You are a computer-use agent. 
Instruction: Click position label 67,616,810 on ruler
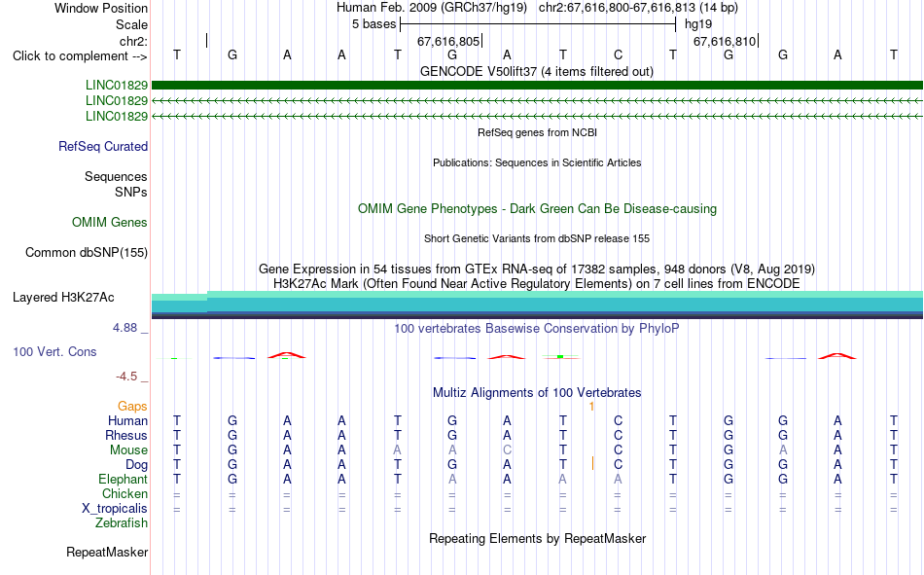coord(725,41)
